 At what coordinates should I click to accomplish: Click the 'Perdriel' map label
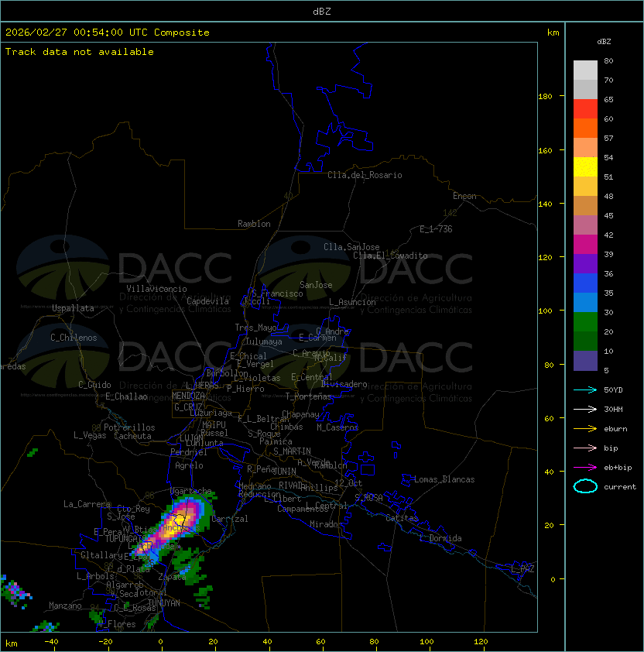189,452
